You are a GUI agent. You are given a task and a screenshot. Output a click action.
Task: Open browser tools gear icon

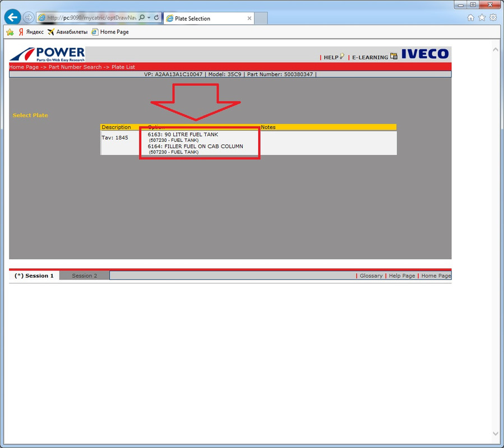click(x=493, y=18)
